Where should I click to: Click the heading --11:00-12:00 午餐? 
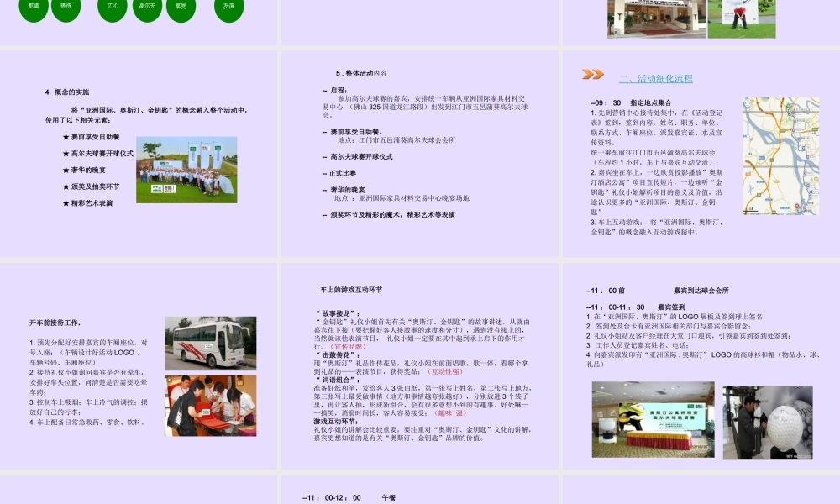(x=349, y=498)
